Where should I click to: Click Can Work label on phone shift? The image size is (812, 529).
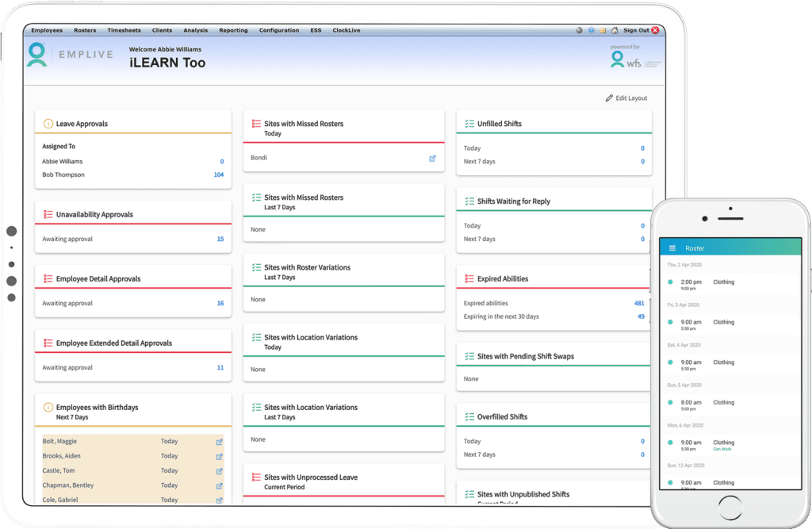tap(722, 449)
